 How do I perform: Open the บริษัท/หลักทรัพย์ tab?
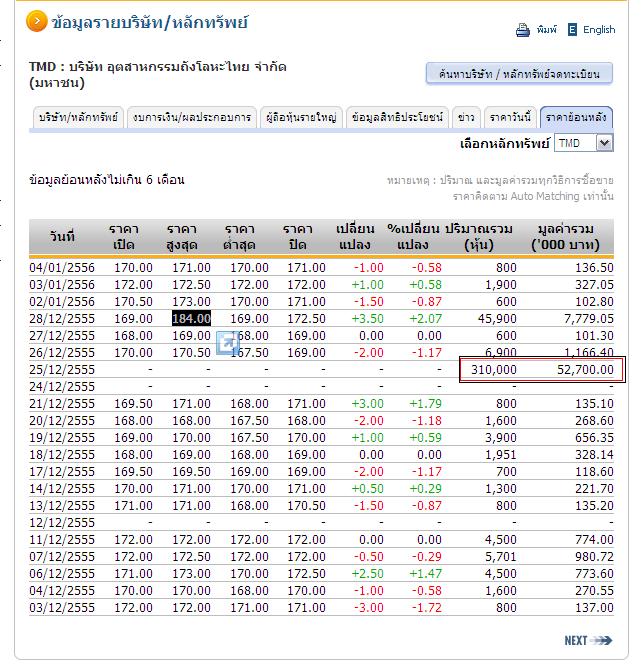tap(78, 117)
